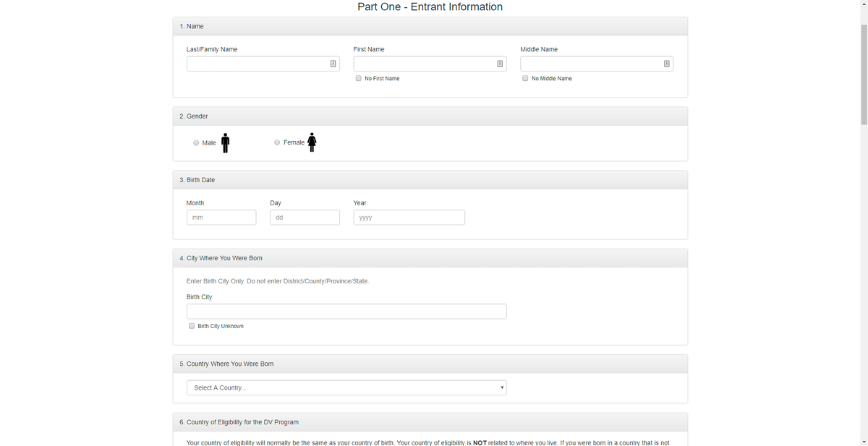Click the page vertical scrollbar thumb

click(863, 75)
